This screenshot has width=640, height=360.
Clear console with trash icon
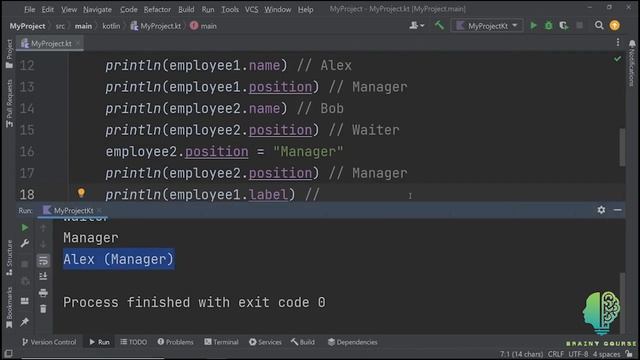[43, 309]
